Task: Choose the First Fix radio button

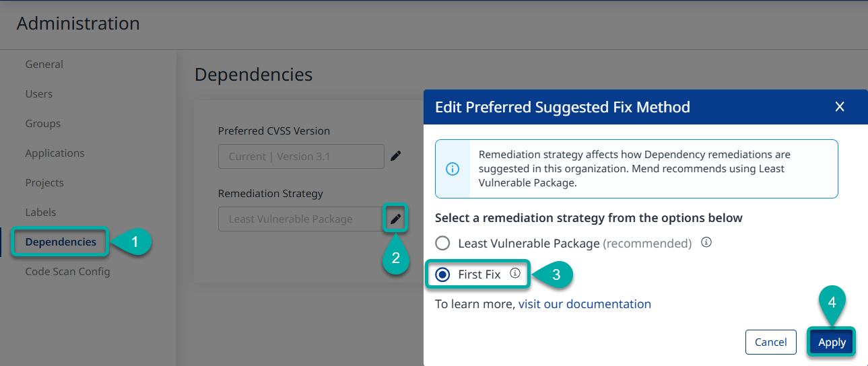Action: click(442, 274)
